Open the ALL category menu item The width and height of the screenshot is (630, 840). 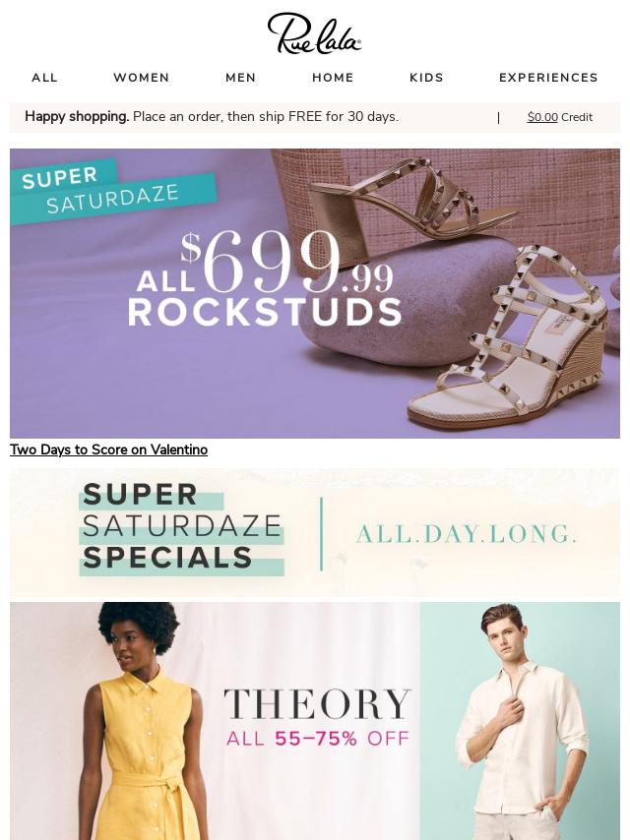(x=44, y=78)
